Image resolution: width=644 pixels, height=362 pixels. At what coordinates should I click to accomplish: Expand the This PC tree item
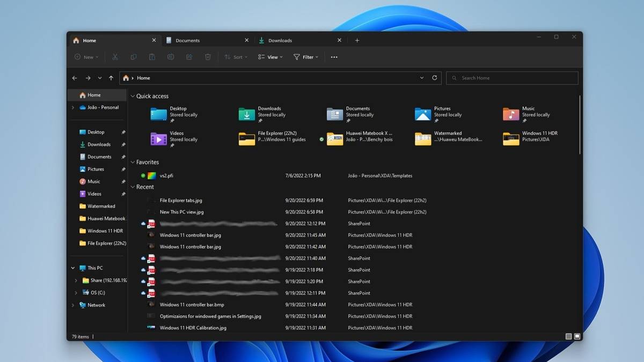72,268
